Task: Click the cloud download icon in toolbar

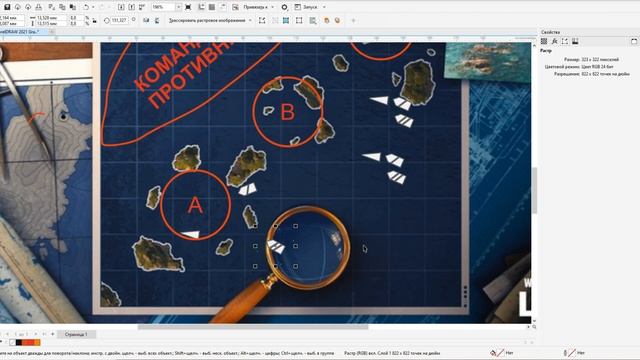Action: click(28, 7)
